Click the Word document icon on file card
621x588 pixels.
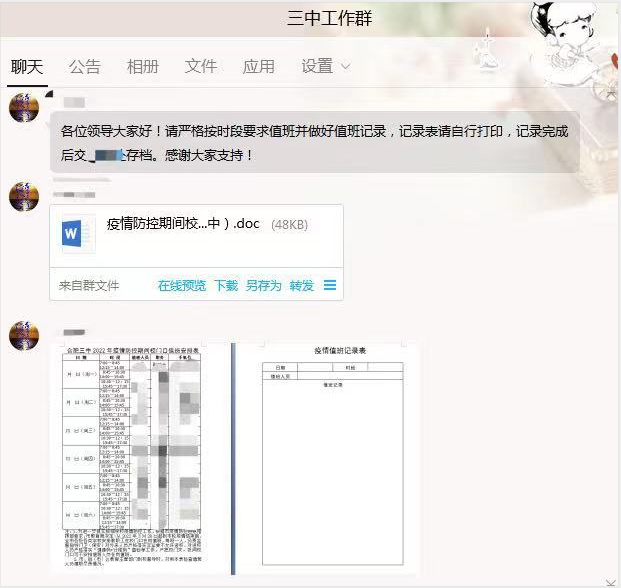(x=73, y=233)
